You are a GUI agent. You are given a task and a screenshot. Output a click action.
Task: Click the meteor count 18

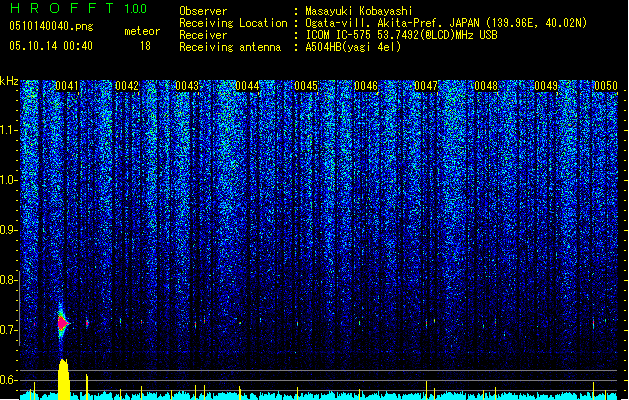[x=145, y=46]
